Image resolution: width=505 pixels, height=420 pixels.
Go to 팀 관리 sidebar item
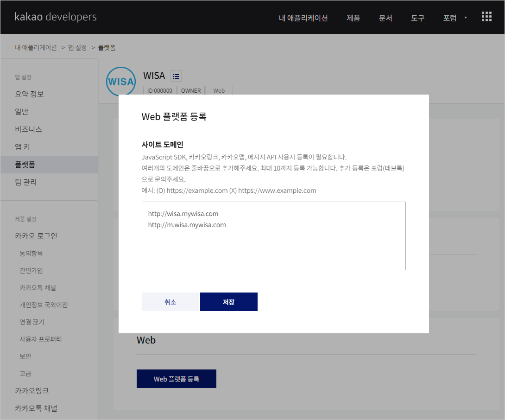26,182
